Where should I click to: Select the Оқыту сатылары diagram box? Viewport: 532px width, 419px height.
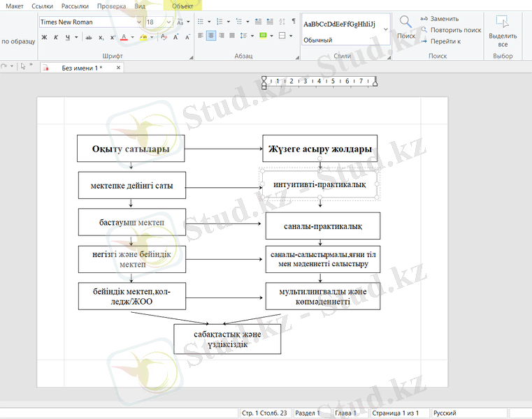131,149
